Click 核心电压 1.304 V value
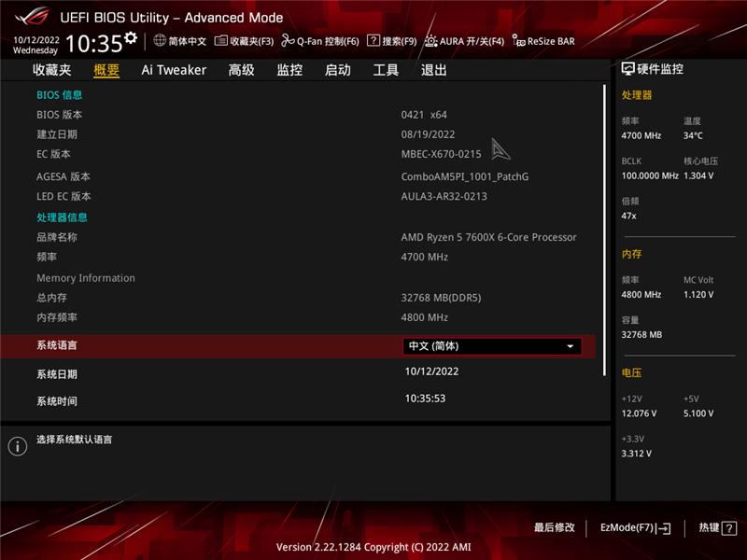Image resolution: width=747 pixels, height=560 pixels. click(698, 175)
